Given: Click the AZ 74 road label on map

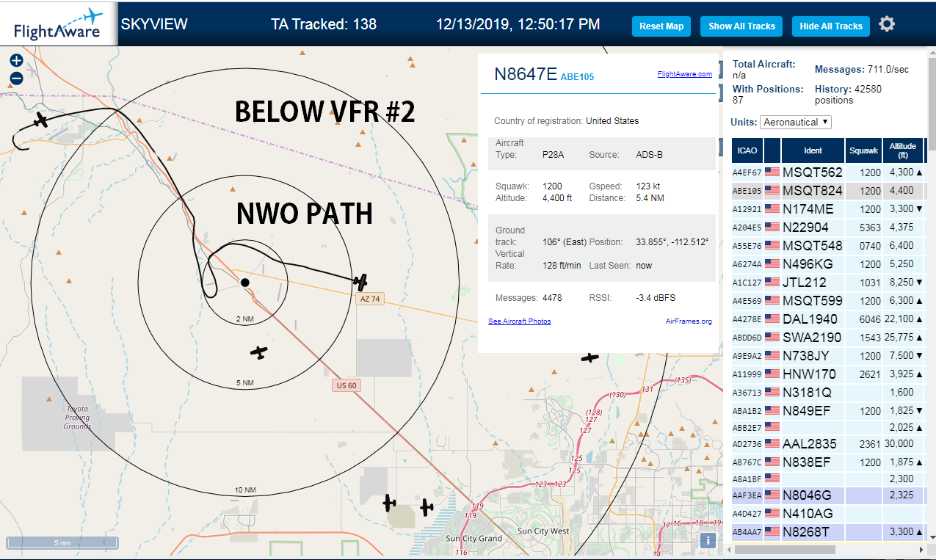Looking at the screenshot, I should 370,299.
